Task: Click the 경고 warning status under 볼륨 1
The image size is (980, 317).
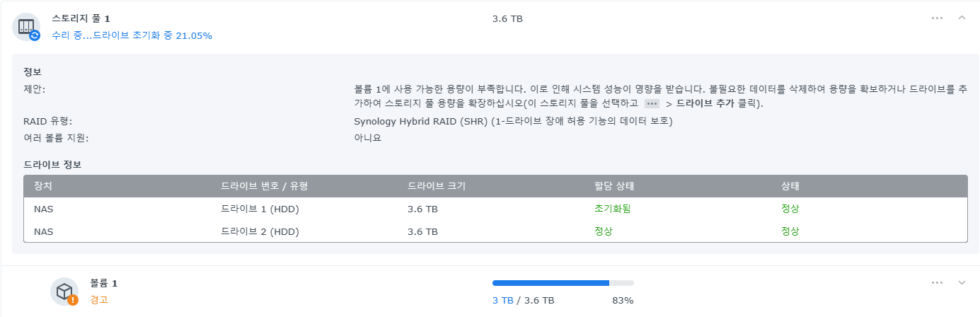Action: coord(99,299)
